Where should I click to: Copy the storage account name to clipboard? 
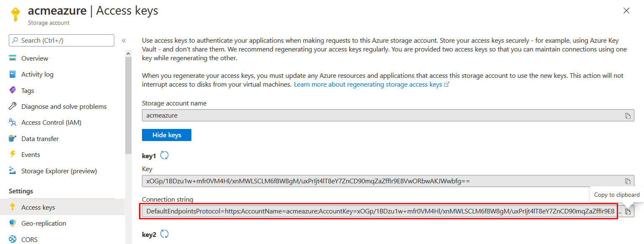(x=627, y=116)
